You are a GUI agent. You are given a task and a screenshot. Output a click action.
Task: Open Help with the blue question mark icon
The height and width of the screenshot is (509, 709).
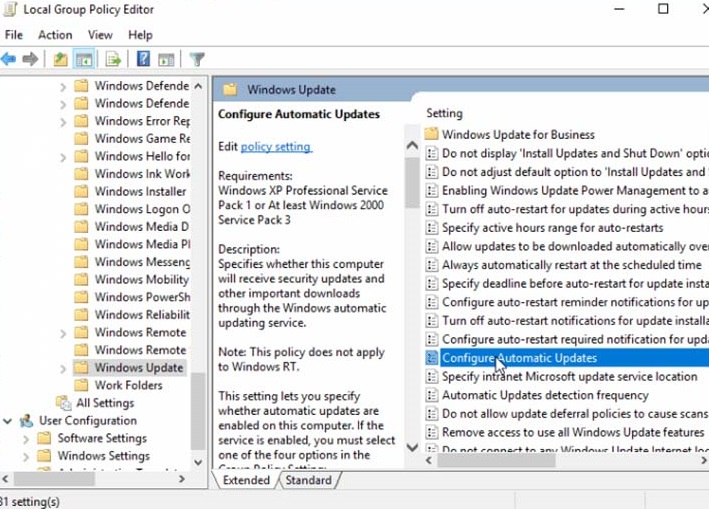(143, 59)
